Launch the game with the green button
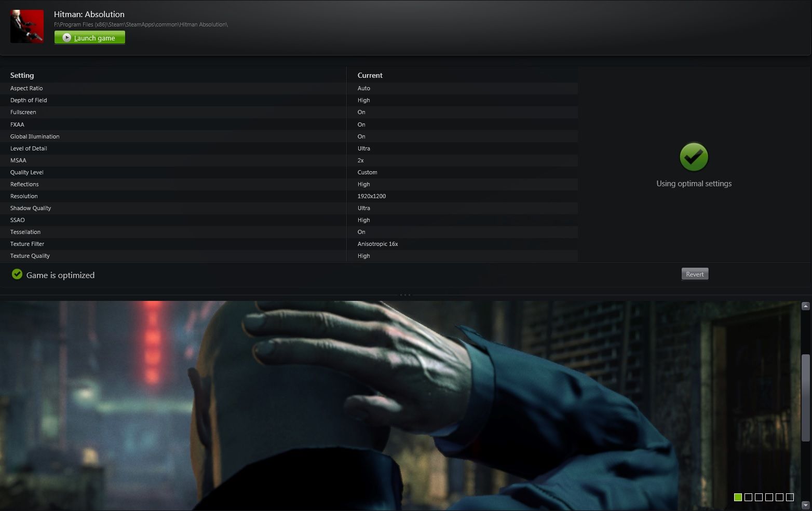 tap(90, 38)
